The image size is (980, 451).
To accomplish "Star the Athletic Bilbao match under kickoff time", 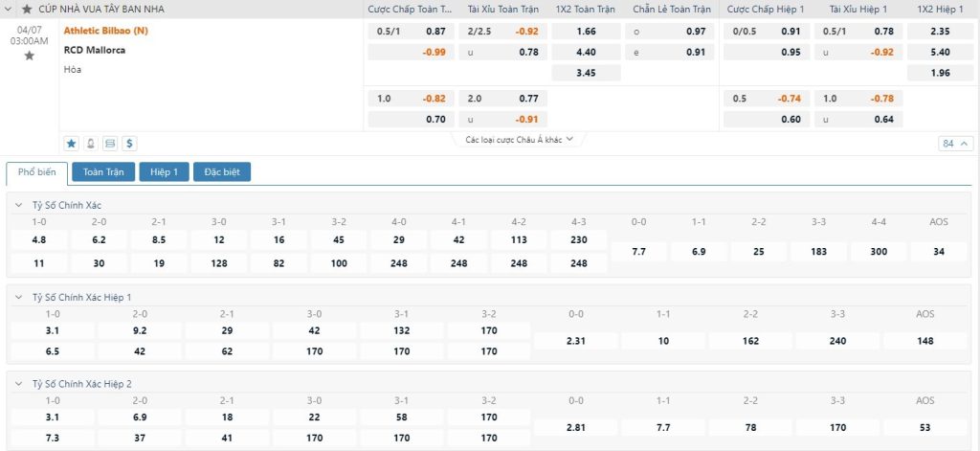I will (x=29, y=56).
